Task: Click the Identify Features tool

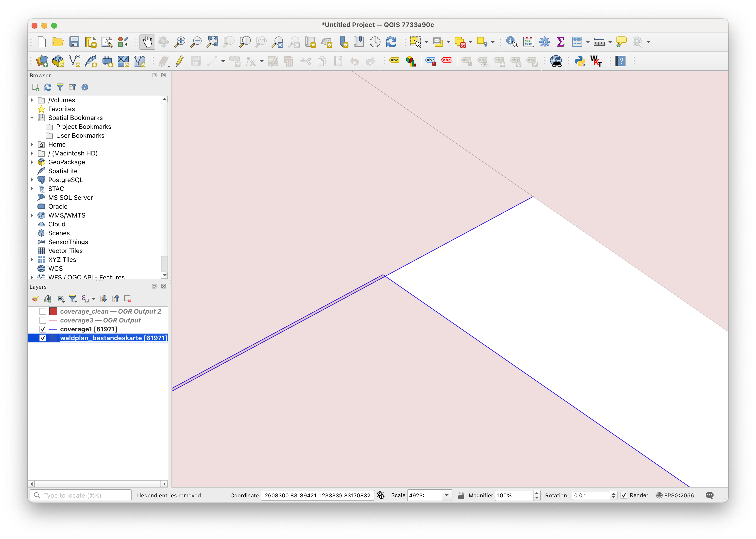Action: (511, 42)
